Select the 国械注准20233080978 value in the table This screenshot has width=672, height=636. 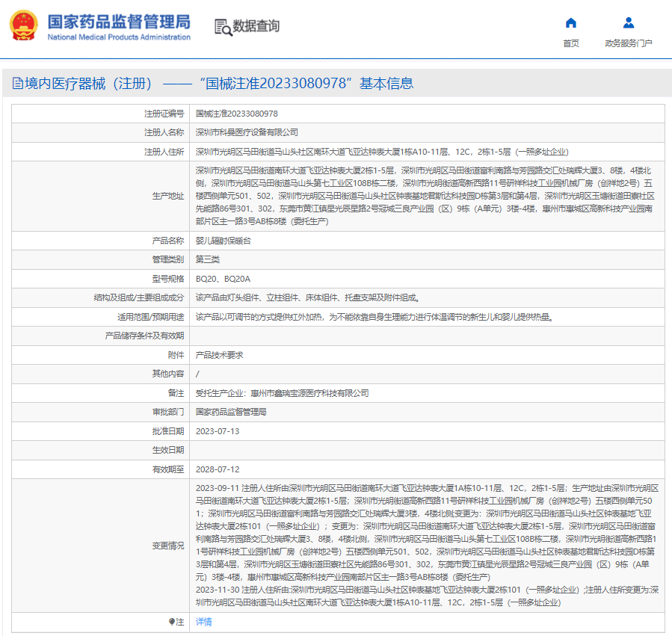tap(236, 114)
